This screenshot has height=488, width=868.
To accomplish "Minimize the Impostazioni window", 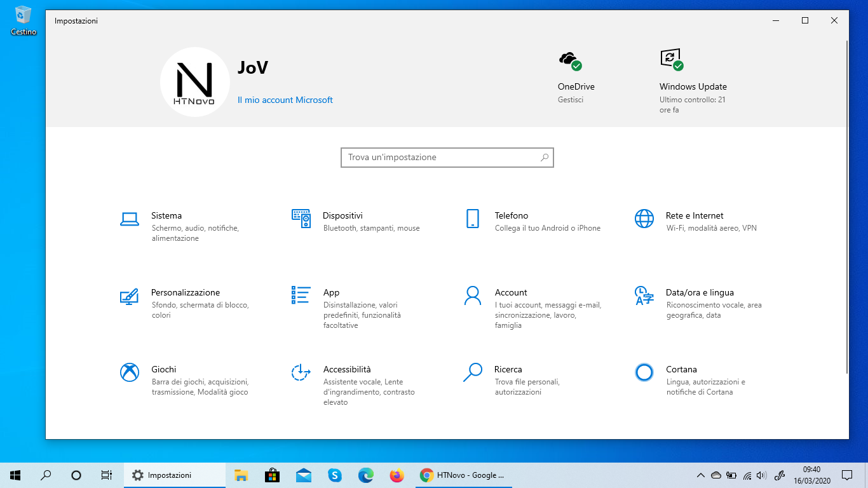I will coord(776,20).
